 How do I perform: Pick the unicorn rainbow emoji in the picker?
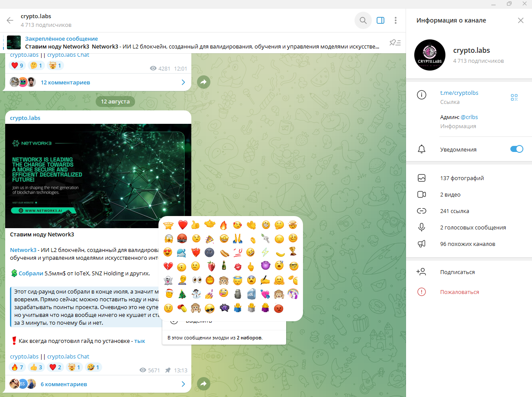click(293, 294)
